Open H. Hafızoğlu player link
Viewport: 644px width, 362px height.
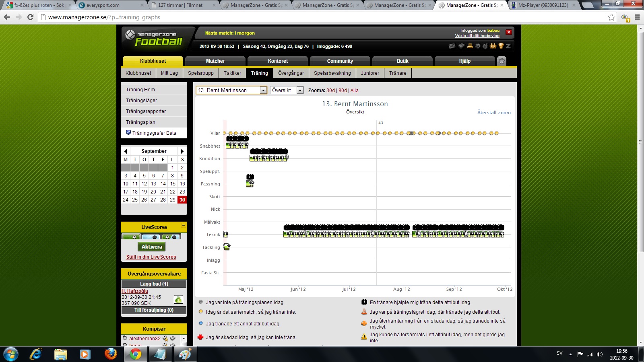point(135,291)
